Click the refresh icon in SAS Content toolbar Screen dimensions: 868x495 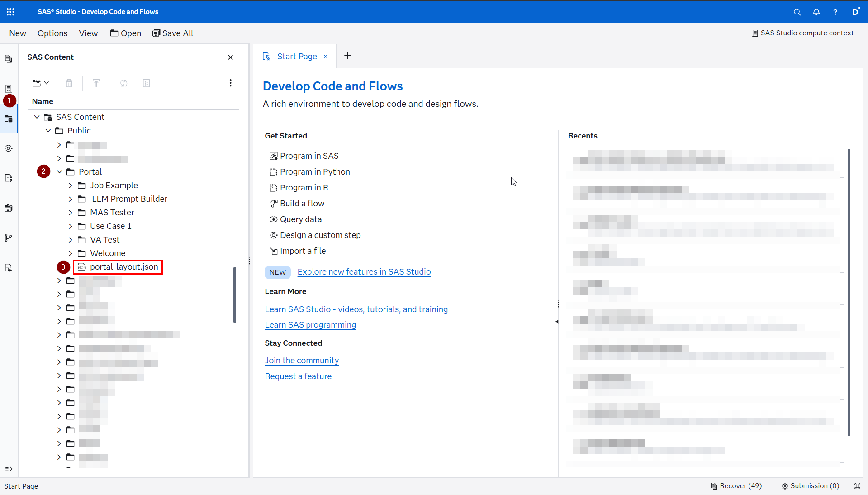(x=123, y=83)
